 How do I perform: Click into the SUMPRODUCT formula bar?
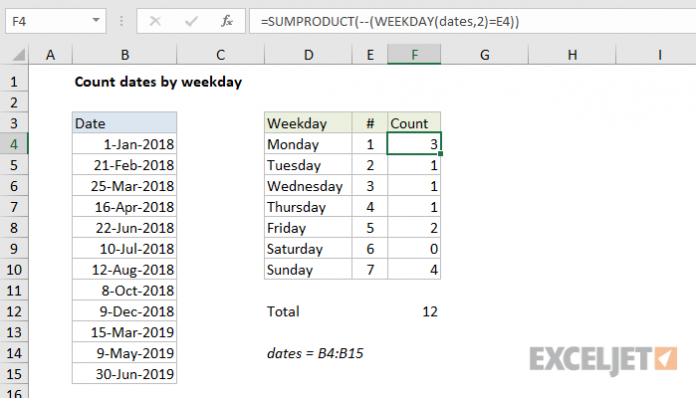tap(473, 21)
